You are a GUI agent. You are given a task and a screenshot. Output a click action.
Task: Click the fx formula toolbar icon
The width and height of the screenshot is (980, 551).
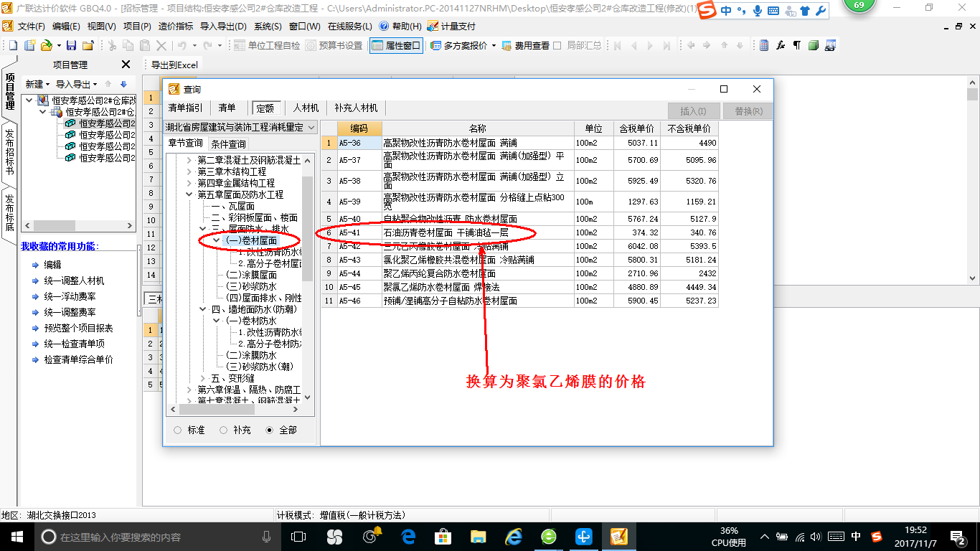click(781, 45)
